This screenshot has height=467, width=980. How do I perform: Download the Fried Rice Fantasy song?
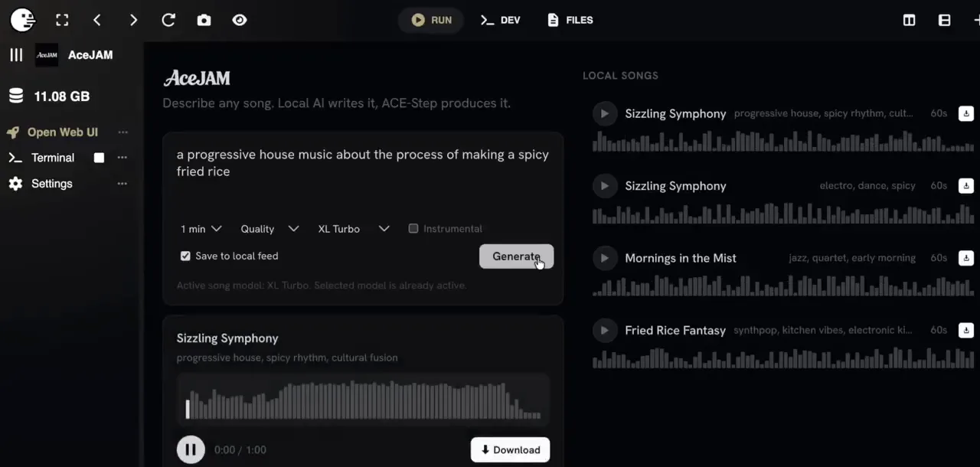[966, 331]
